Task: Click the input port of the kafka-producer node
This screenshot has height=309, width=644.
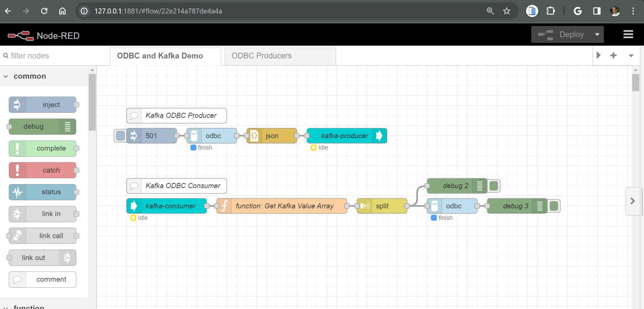Action: coord(307,136)
